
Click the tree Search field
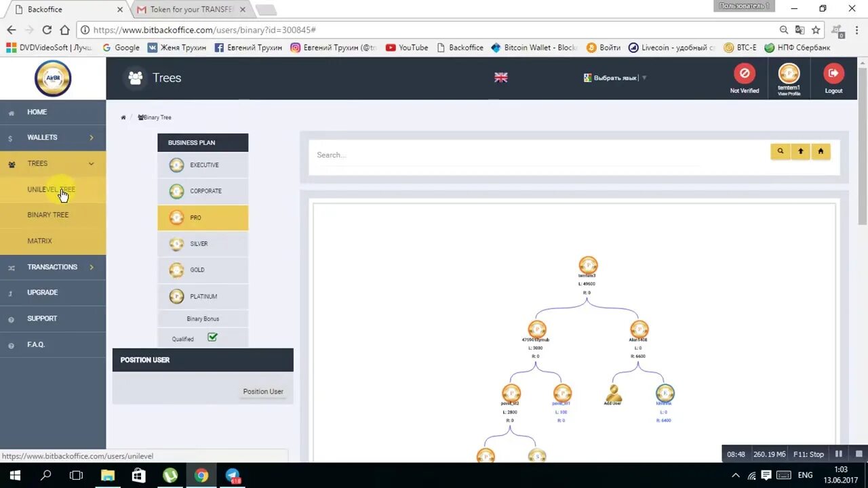click(509, 155)
